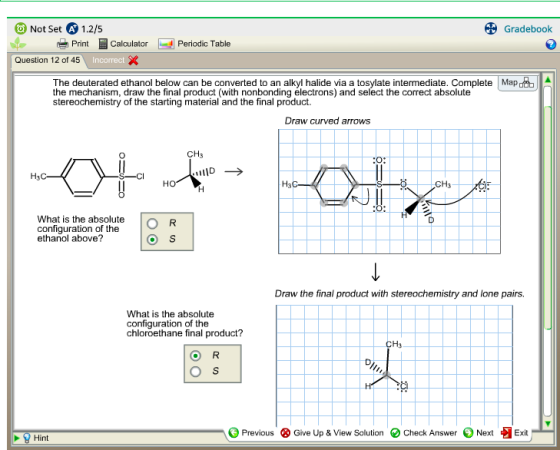Click the chloride ion in curved arrows canvas
This screenshot has width=560, height=450.
[x=482, y=186]
